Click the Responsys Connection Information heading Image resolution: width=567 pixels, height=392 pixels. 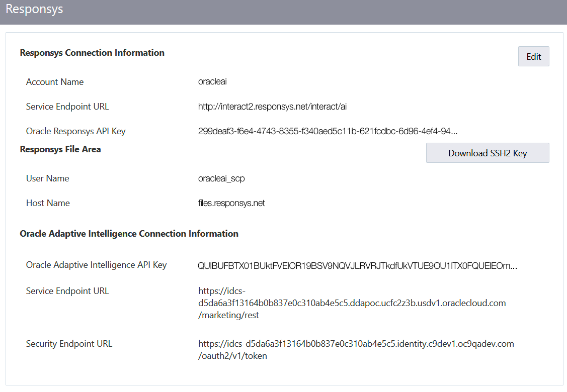92,52
